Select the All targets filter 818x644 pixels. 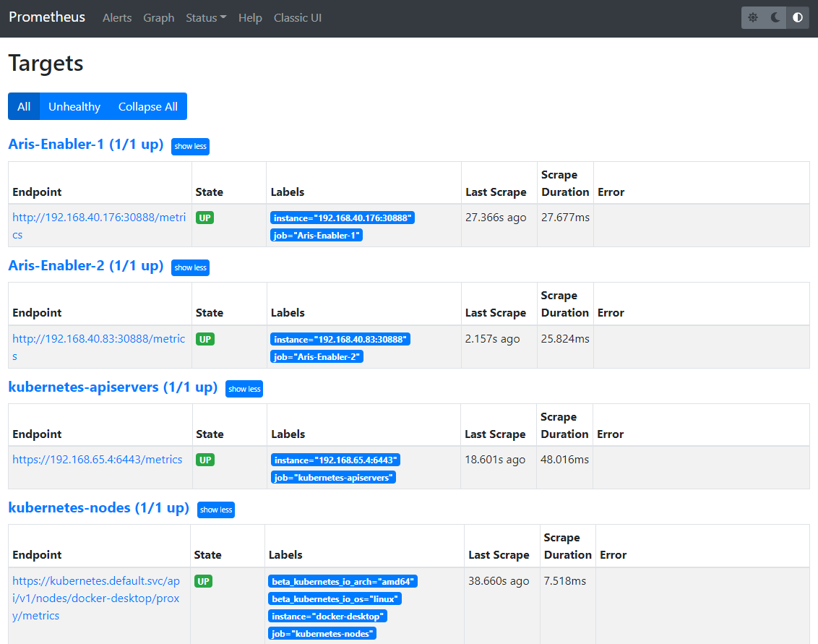pyautogui.click(x=24, y=106)
